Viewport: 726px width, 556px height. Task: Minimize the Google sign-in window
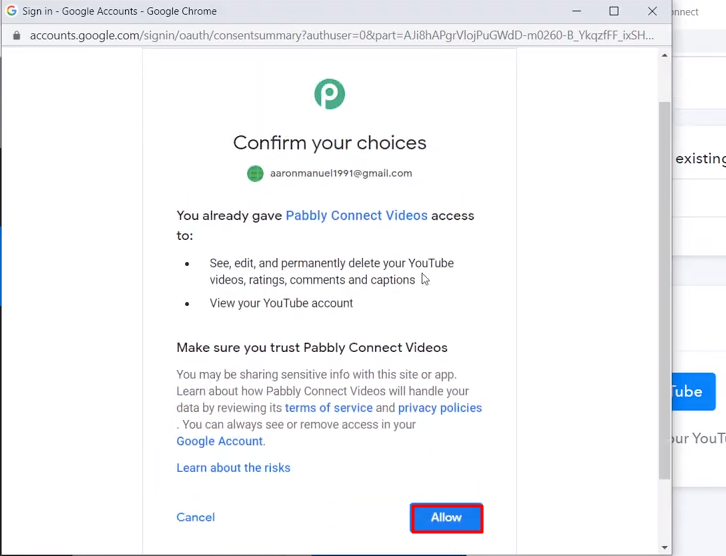576,11
